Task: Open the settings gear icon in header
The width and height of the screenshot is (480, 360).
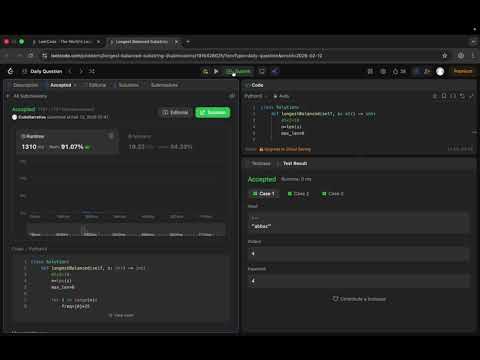Action: (383, 71)
